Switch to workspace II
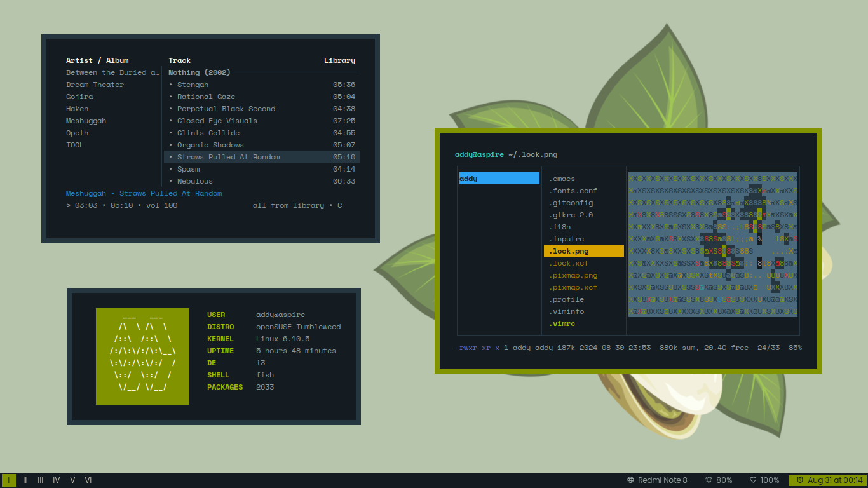The width and height of the screenshot is (868, 488). coord(25,480)
